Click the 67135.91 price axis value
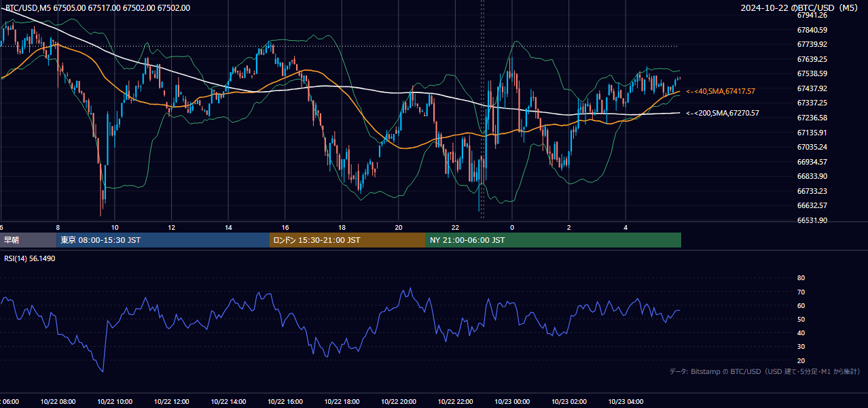The width and height of the screenshot is (868, 408). [x=812, y=133]
